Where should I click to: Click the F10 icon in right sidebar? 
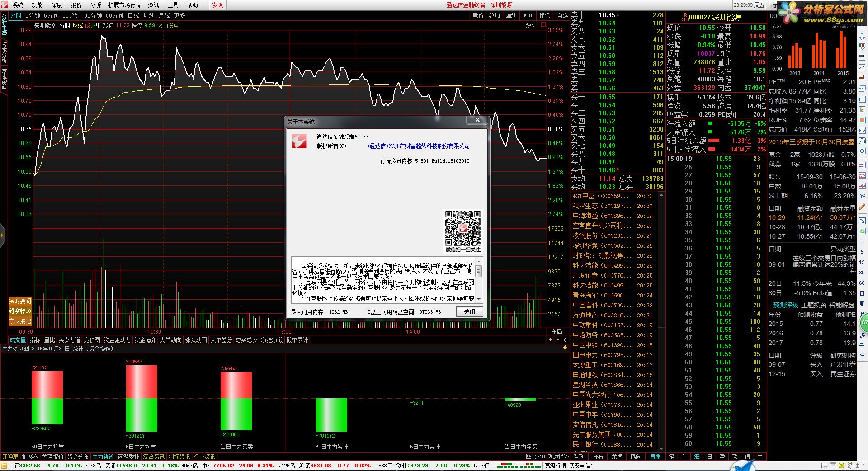[x=862, y=99]
